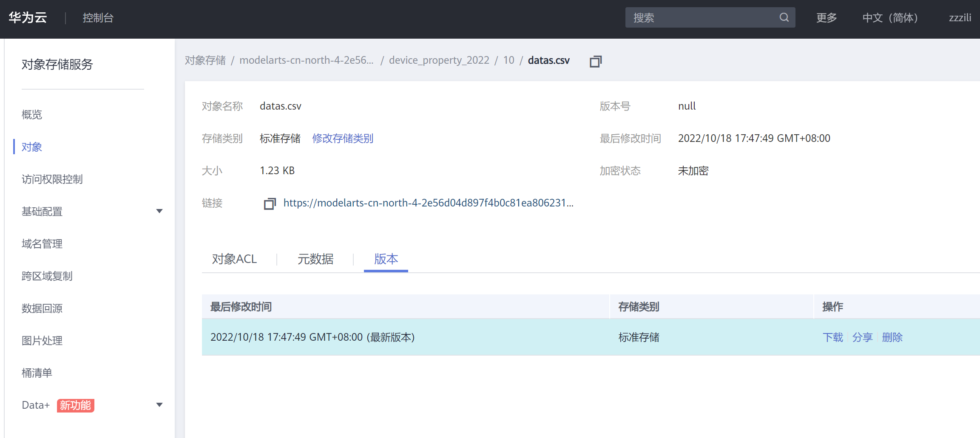The width and height of the screenshot is (980, 438).
Task: Expand the Data+ submenu arrow
Action: pyautogui.click(x=159, y=405)
